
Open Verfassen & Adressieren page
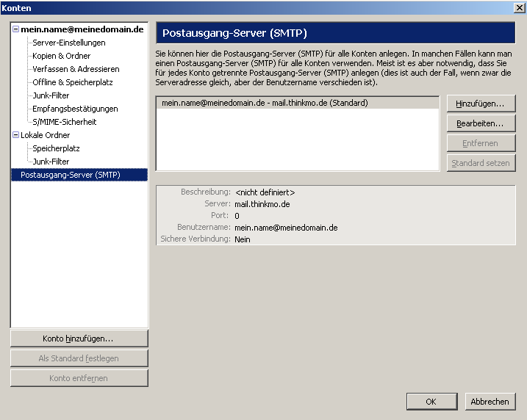pyautogui.click(x=75, y=69)
